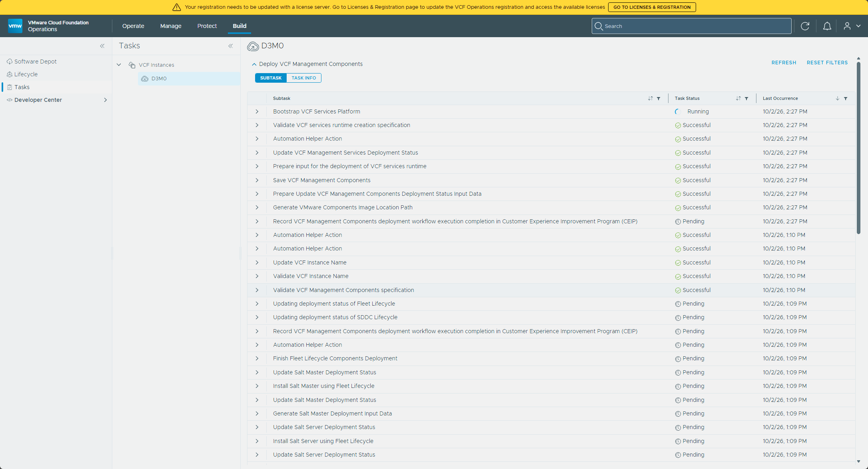The image size is (868, 469).
Task: Sort the Task Status column
Action: pyautogui.click(x=738, y=98)
